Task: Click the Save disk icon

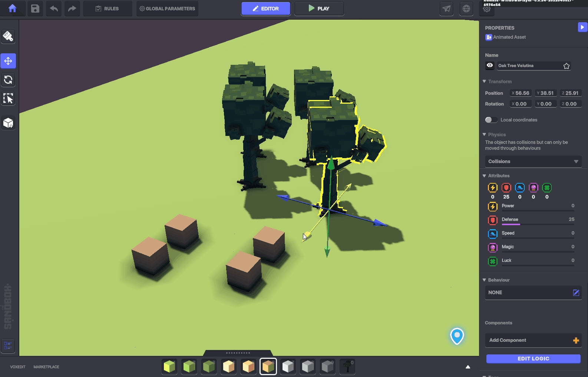Action: click(35, 9)
